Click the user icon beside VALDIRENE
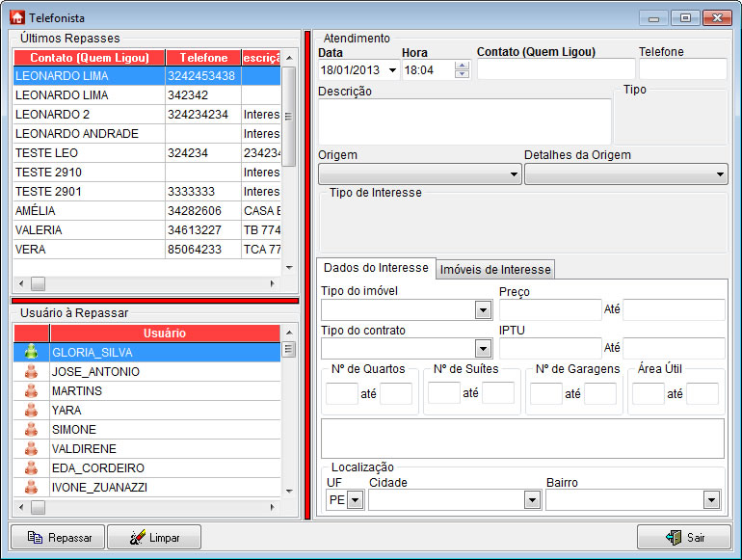This screenshot has height=560, width=742. 31,449
